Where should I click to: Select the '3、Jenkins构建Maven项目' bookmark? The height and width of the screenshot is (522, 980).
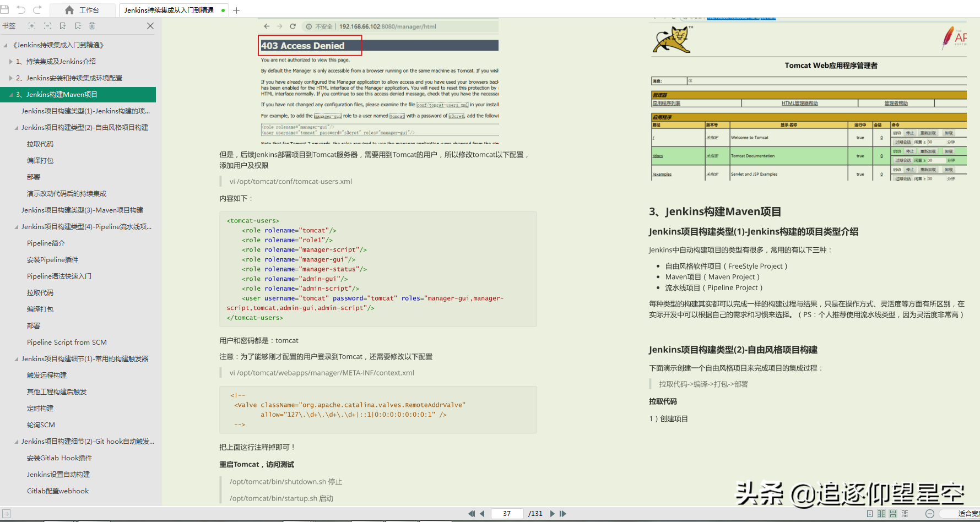(78, 95)
